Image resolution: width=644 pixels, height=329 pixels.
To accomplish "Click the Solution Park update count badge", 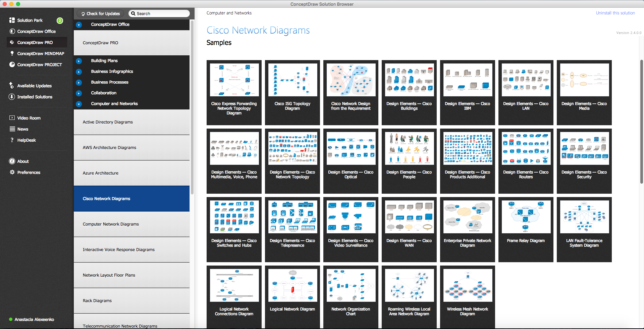I will [60, 20].
